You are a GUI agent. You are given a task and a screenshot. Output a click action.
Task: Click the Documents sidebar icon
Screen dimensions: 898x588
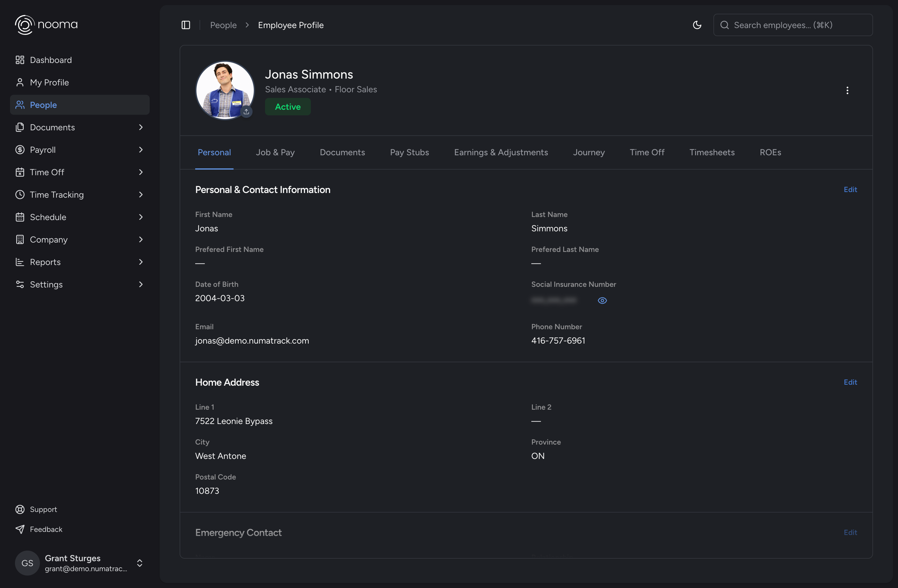(20, 127)
